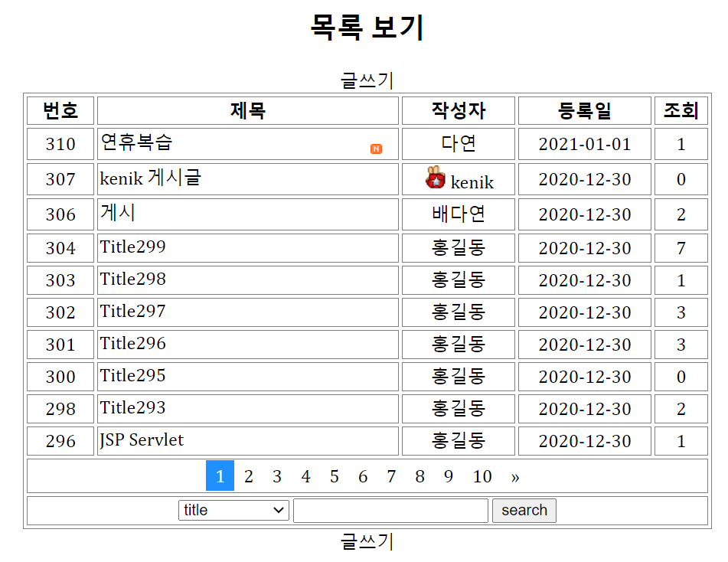Click the 제목 column header
728x562 pixels.
point(248,110)
